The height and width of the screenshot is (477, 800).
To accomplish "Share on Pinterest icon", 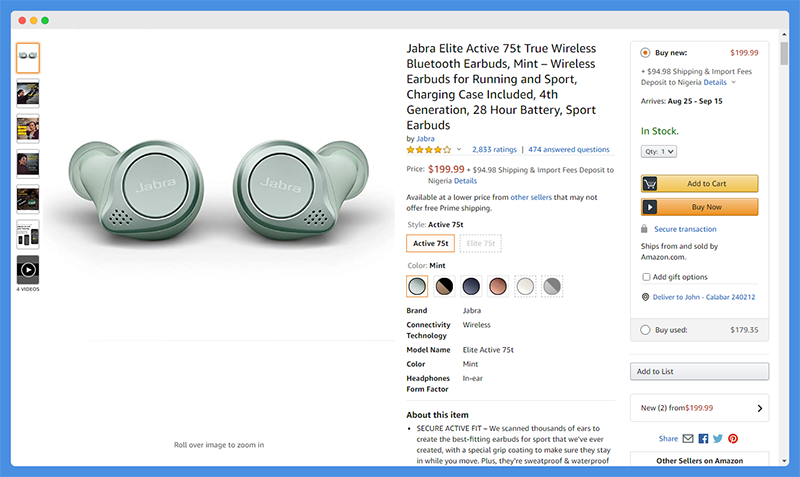I will [x=733, y=438].
